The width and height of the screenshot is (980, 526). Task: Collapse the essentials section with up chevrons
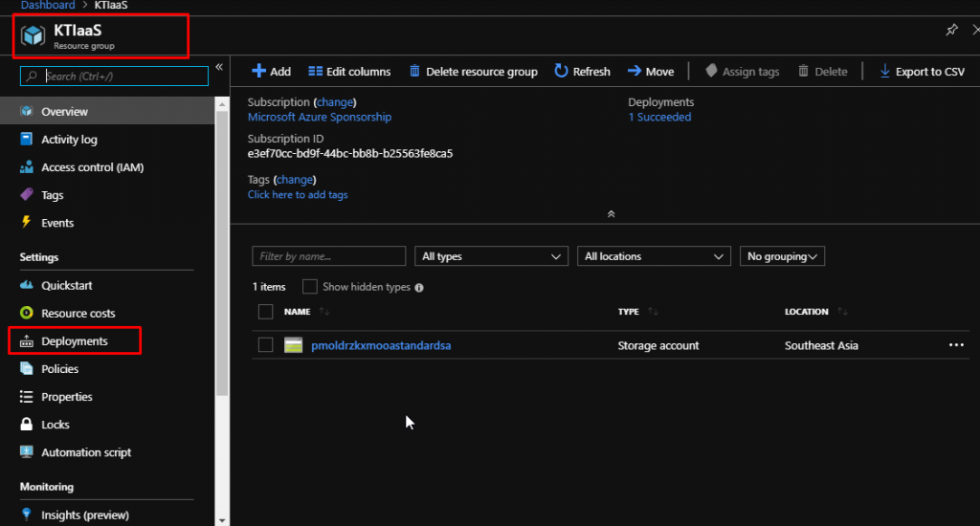[612, 213]
